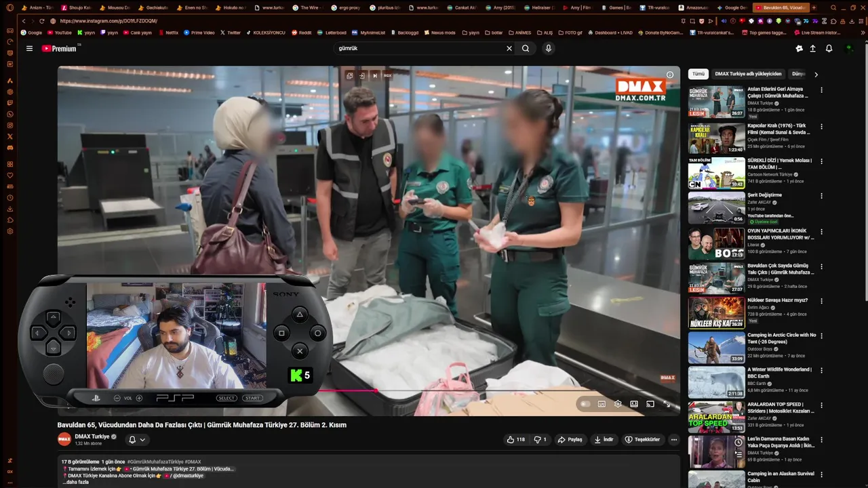Open the ANİMES bookmarks folder

click(x=519, y=33)
